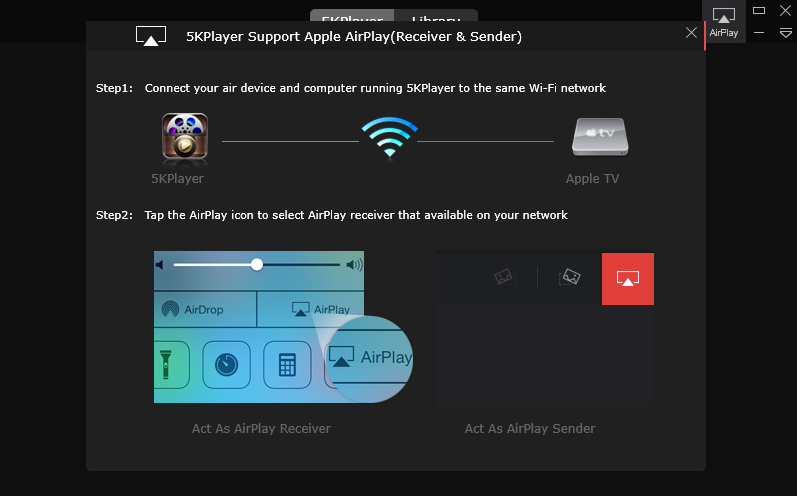Screen dimensions: 797x496
Task: Switch to the Library tab
Action: point(436,16)
